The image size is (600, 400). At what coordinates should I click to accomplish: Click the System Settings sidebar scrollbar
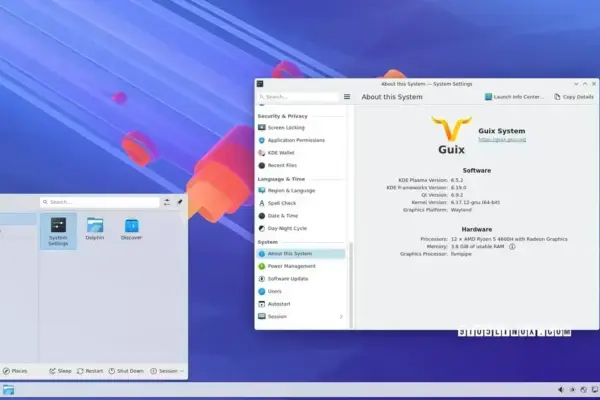point(350,285)
